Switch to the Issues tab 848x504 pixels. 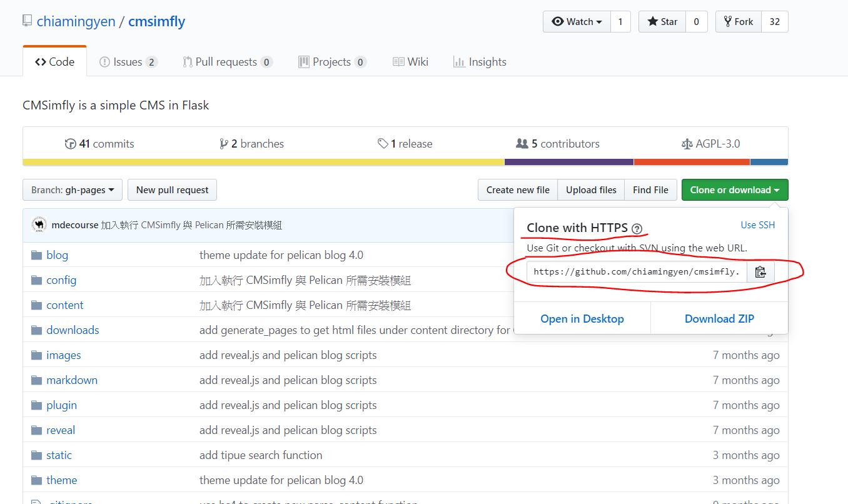click(128, 62)
